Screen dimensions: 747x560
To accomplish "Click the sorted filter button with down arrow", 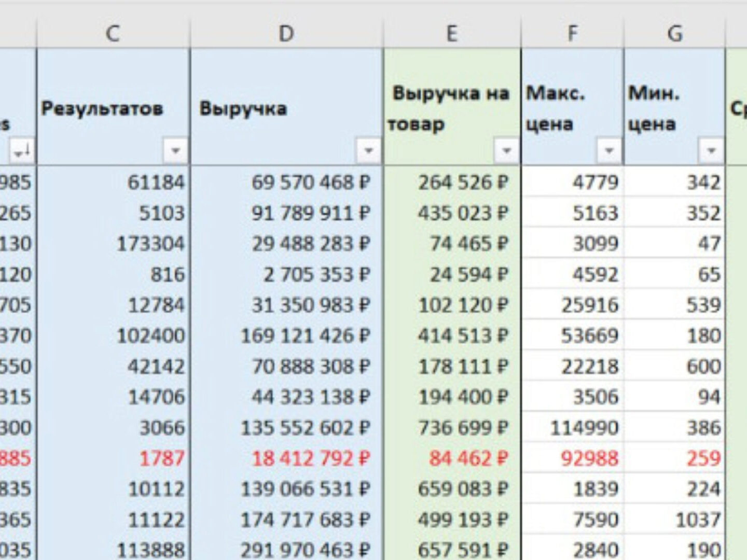I will pos(22,151).
